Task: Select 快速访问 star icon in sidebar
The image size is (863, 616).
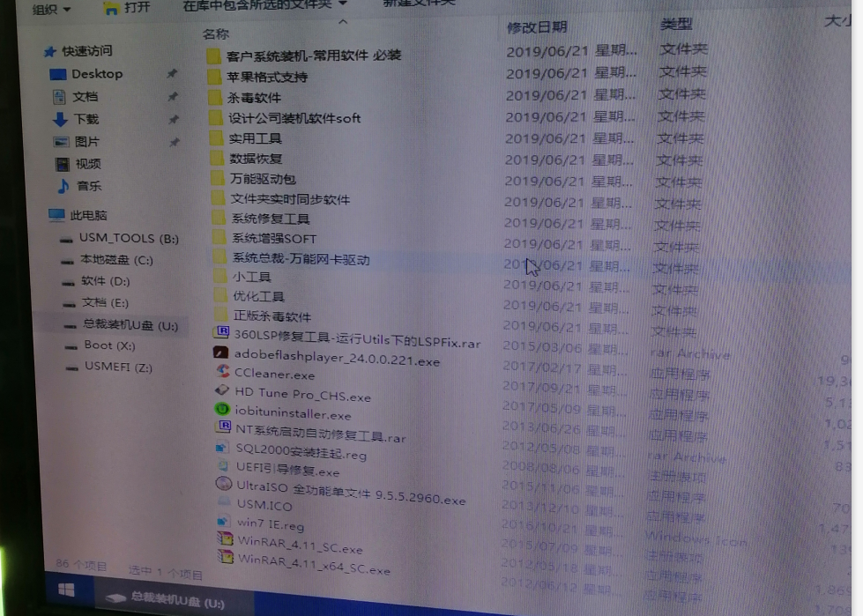Action: click(x=50, y=52)
